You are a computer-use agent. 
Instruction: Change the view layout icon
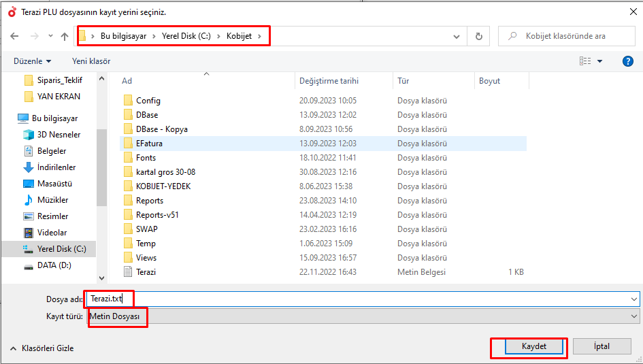coord(585,61)
